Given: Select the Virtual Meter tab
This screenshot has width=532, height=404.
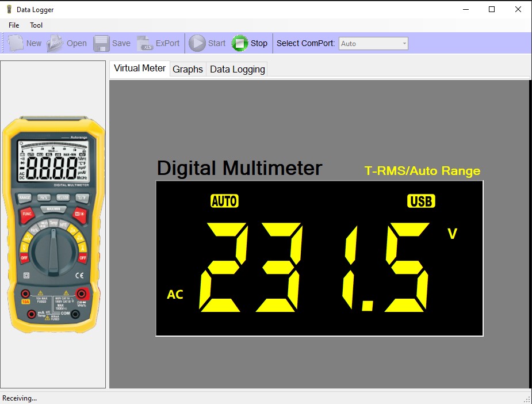Looking at the screenshot, I should pyautogui.click(x=140, y=68).
